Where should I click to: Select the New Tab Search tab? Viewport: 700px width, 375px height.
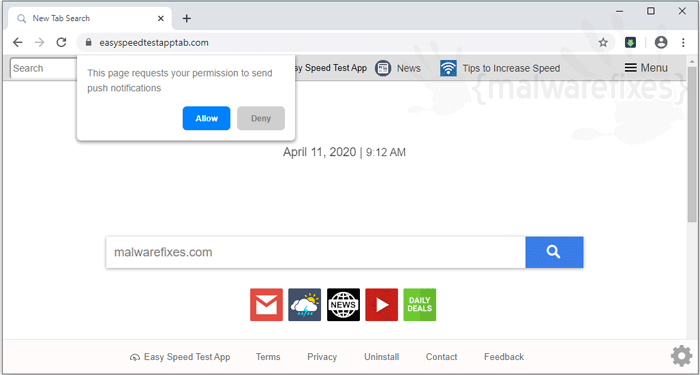point(90,18)
